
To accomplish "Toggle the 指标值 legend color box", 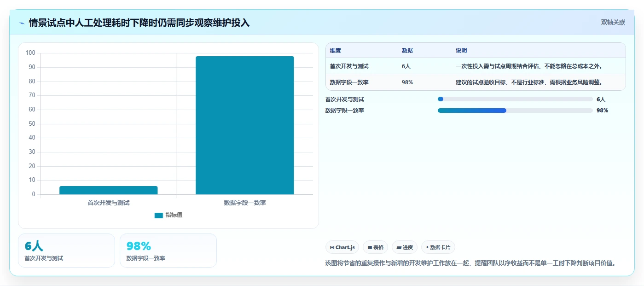I will pyautogui.click(x=158, y=215).
